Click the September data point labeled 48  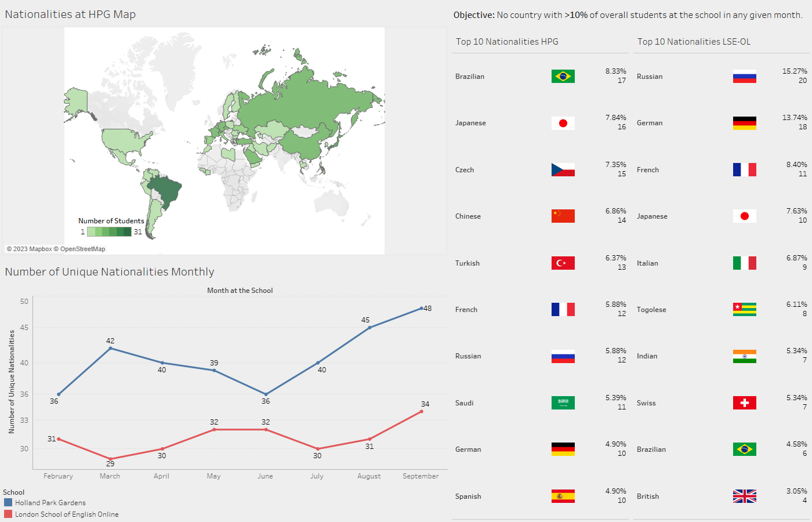421,309
